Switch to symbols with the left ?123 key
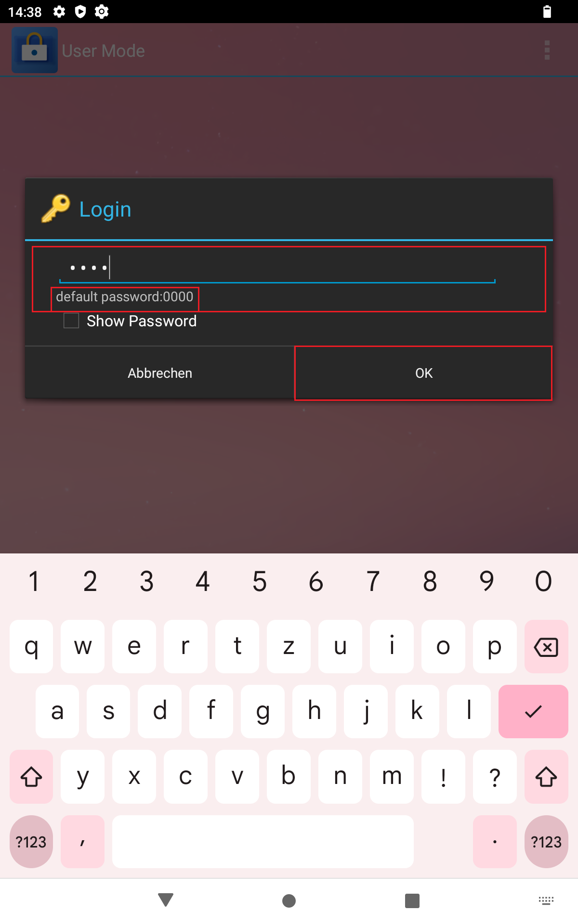 tap(31, 842)
